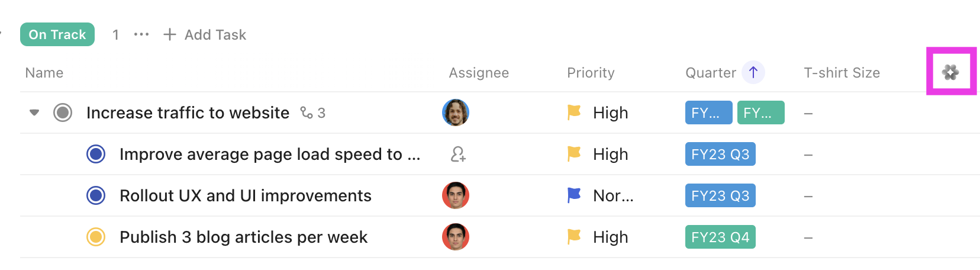Image resolution: width=980 pixels, height=270 pixels.
Task: Click the assign-user icon on page load speed task
Action: pos(457,155)
